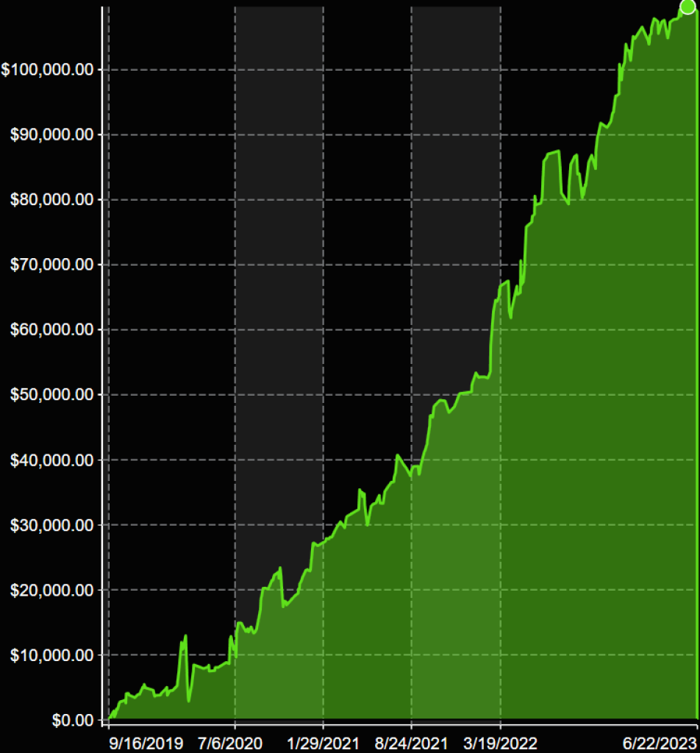Click the 3/19/2022 date label

[499, 743]
